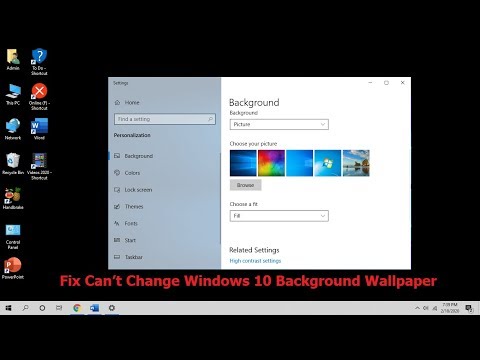Go to Settings Home

(127, 102)
